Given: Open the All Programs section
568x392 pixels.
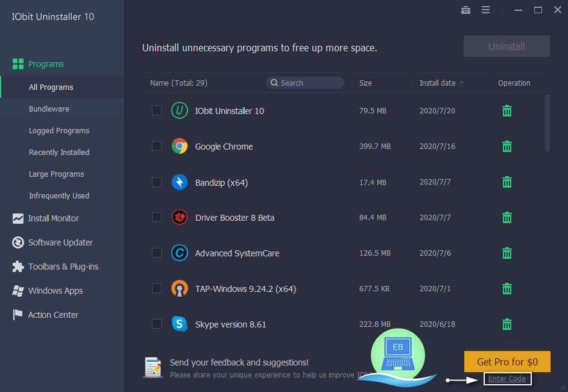Looking at the screenshot, I should [x=62, y=87].
